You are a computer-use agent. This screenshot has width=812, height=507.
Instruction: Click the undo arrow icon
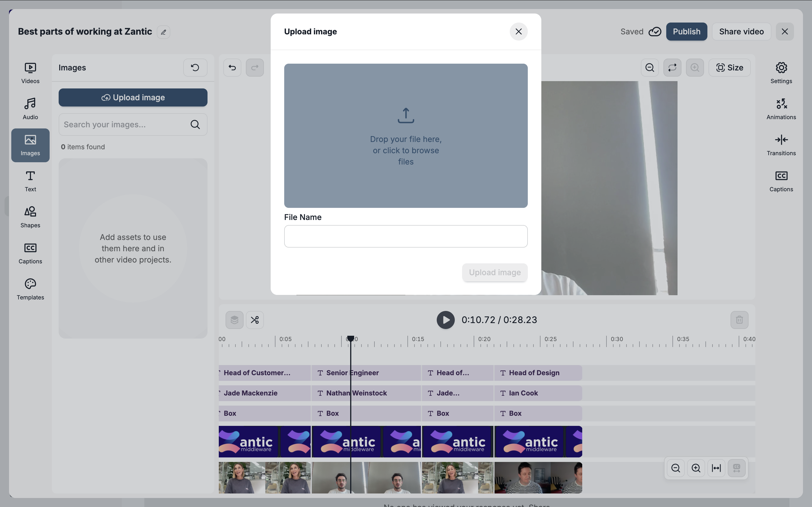click(232, 68)
